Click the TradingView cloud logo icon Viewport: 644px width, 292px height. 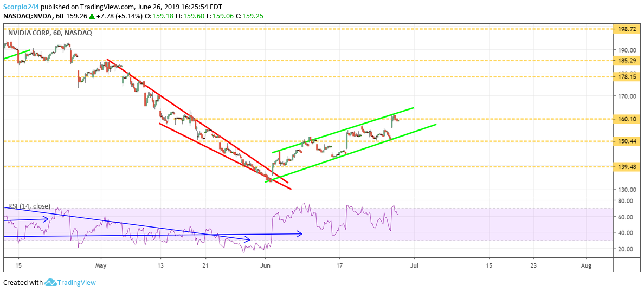50,282
